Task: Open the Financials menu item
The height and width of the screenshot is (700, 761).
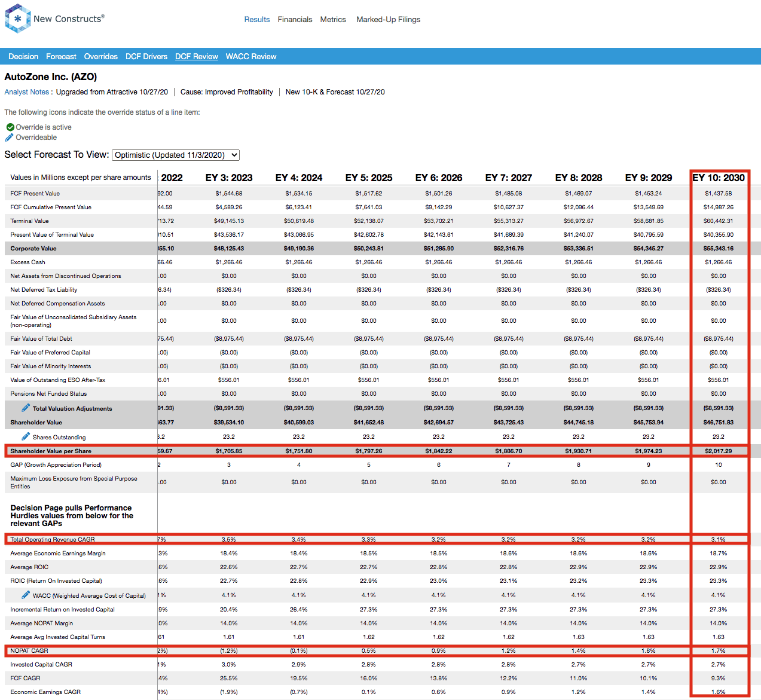Action: (295, 20)
